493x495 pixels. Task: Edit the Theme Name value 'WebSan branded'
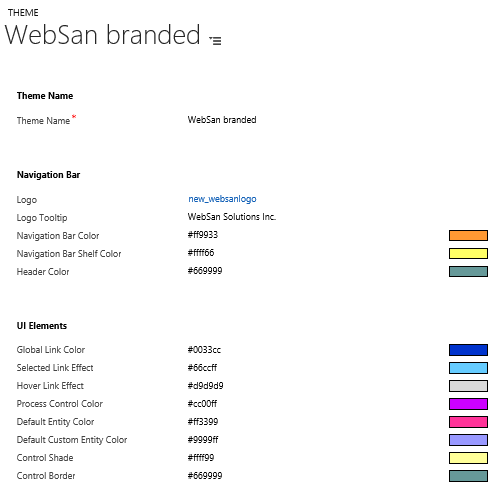point(222,120)
